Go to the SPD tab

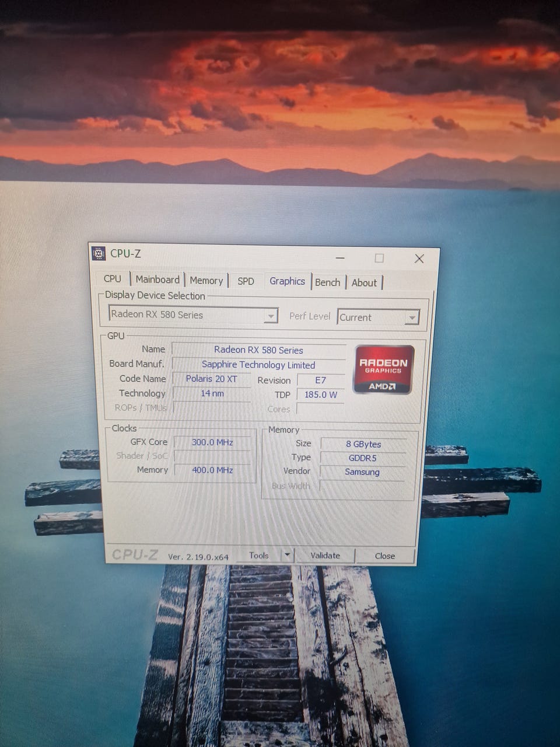[246, 281]
